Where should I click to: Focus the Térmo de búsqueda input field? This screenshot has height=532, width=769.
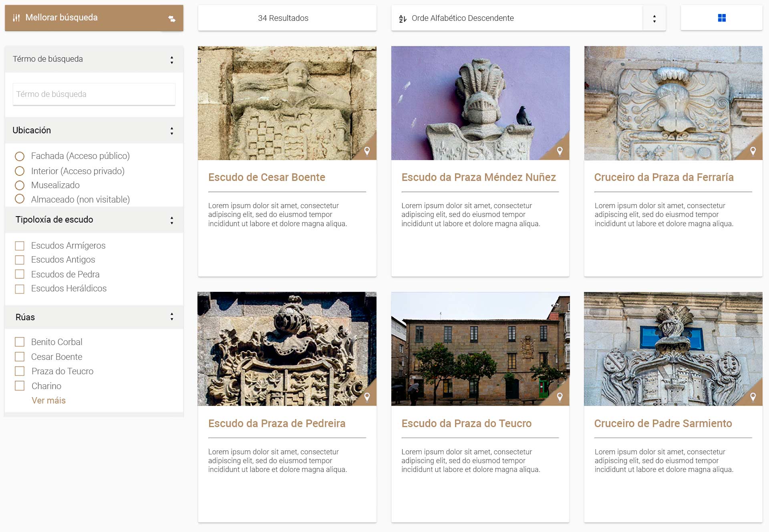[x=94, y=94]
